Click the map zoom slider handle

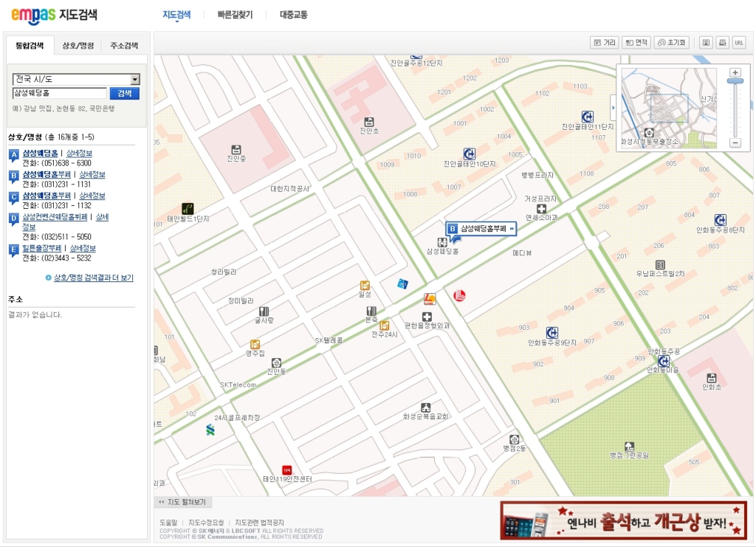click(x=735, y=81)
